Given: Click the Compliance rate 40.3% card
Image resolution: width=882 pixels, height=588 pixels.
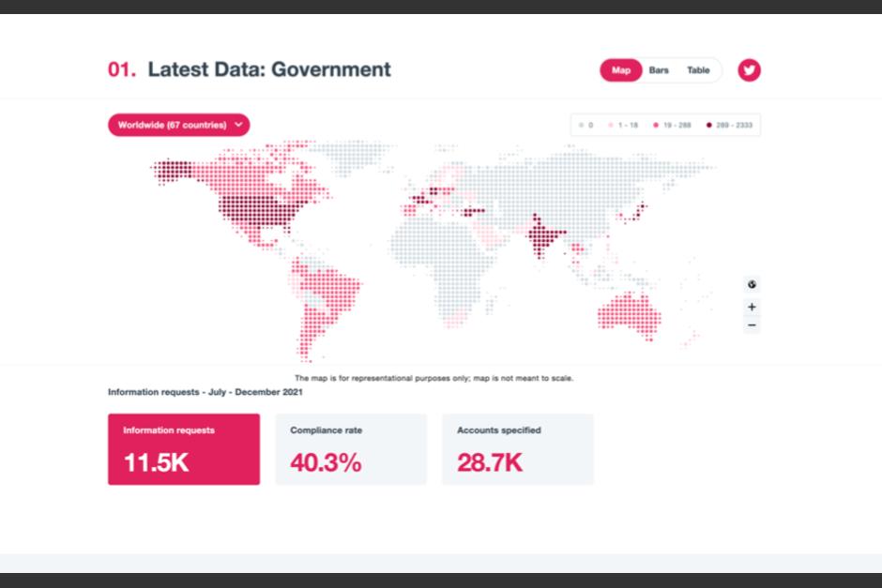Looking at the screenshot, I should [x=351, y=450].
